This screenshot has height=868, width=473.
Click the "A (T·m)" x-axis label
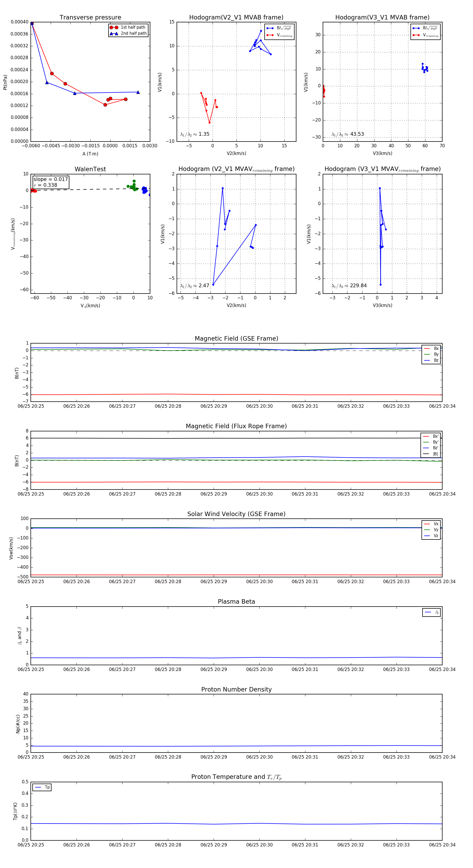coord(90,154)
